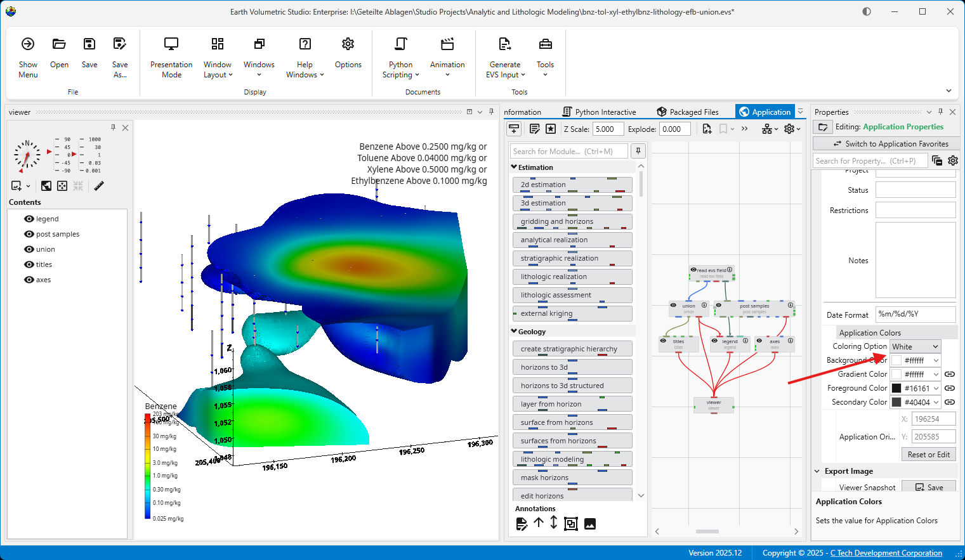
Task: Click the Save icon in the ribbon
Action: pyautogui.click(x=89, y=44)
